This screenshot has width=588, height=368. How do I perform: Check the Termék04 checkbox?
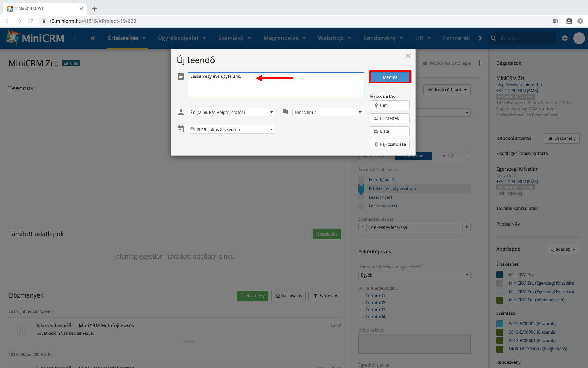pos(362,317)
